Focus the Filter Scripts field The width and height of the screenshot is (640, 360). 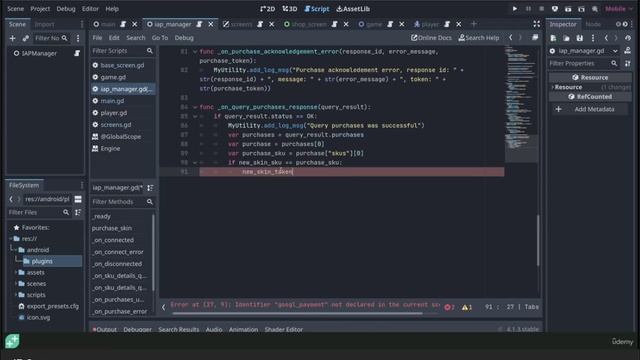(x=122, y=51)
